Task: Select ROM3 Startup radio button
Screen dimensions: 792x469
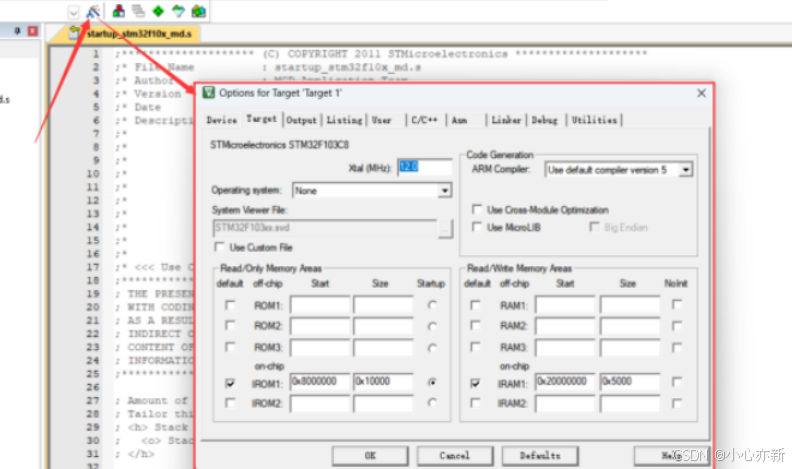Action: tap(432, 347)
